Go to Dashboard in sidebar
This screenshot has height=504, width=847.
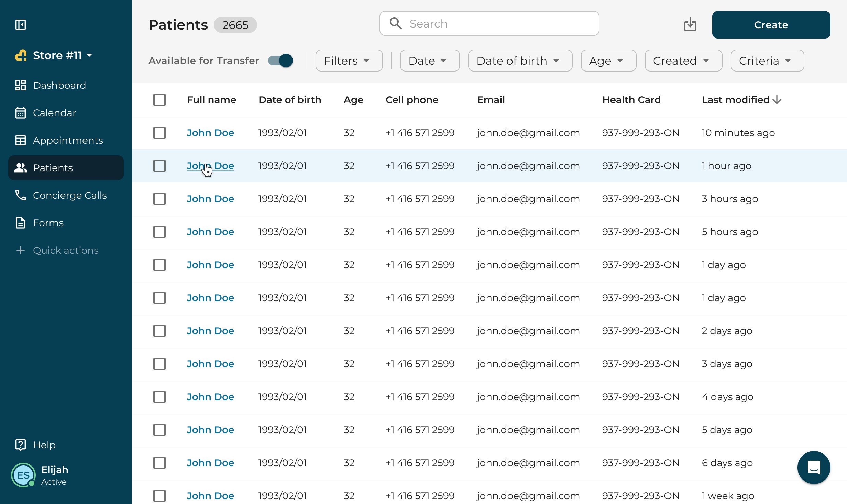[x=66, y=85]
